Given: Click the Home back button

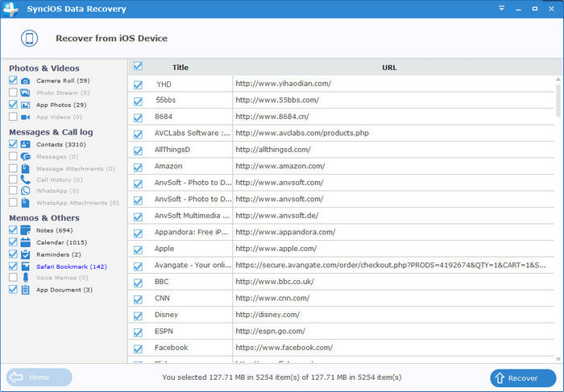Looking at the screenshot, I should pos(39,378).
